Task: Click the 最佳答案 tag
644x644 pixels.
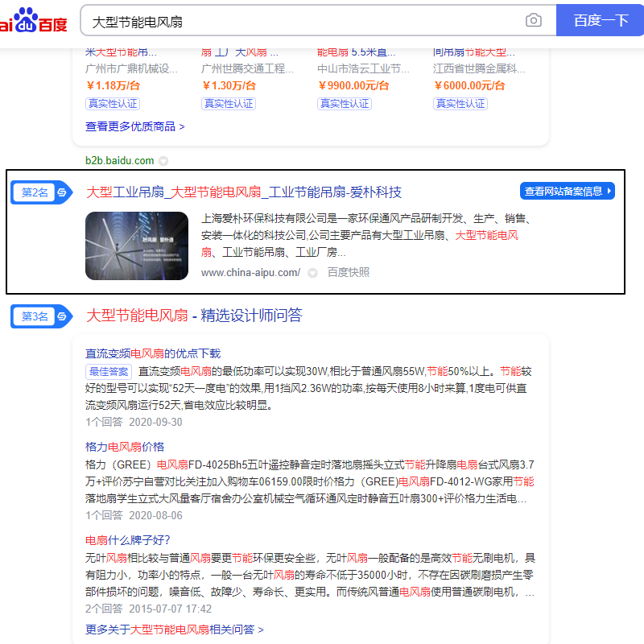Action: point(109,372)
